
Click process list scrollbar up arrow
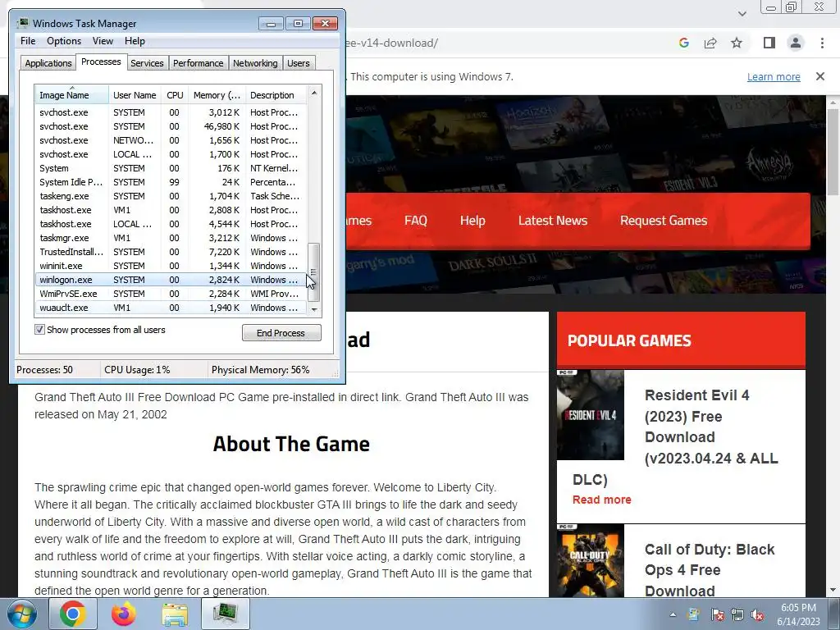tap(314, 93)
